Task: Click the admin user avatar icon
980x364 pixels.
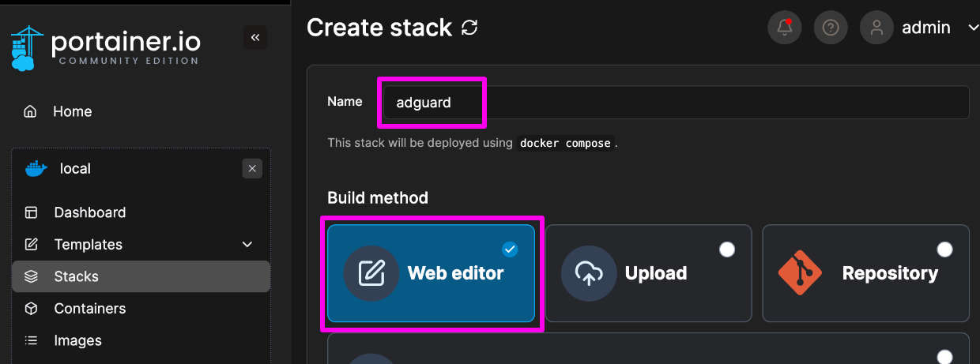Action: pyautogui.click(x=876, y=28)
